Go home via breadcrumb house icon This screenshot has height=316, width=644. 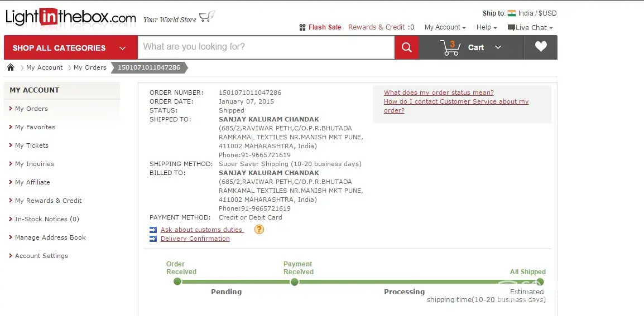11,67
